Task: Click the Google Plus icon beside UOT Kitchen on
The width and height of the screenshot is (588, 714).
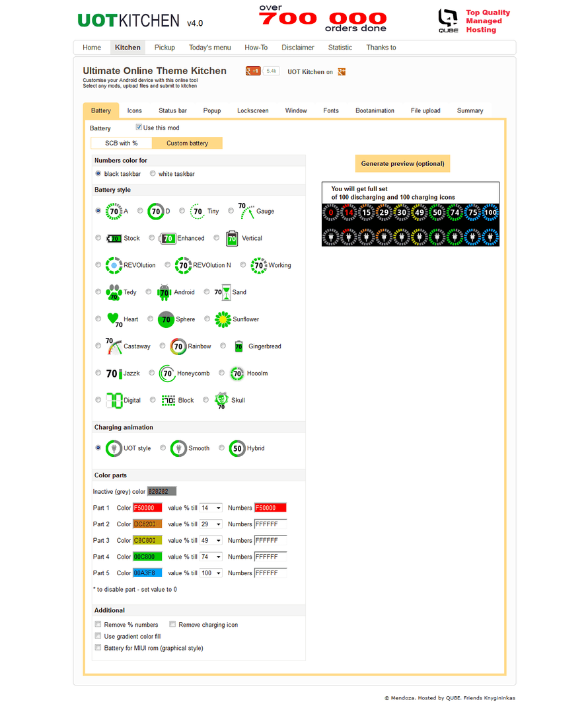Action: (x=342, y=71)
